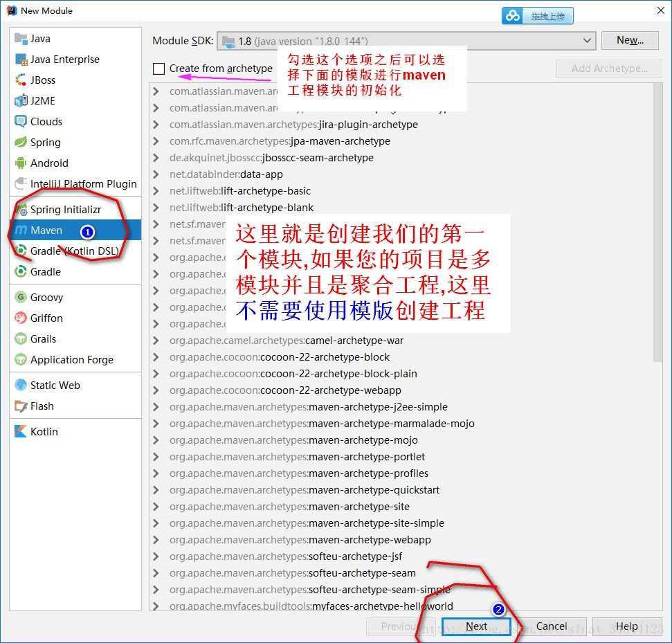Select softeu-archetype-seam row
This screenshot has height=643, width=672.
coord(401,572)
